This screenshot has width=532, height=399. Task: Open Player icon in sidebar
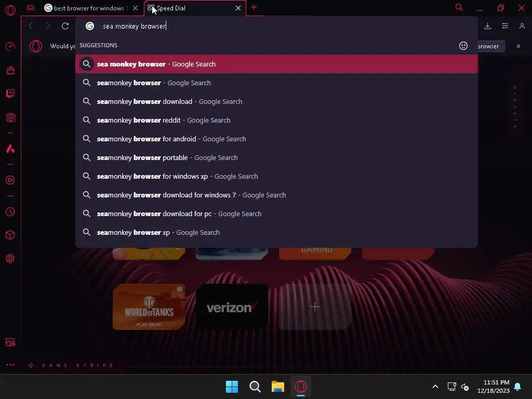(x=10, y=180)
